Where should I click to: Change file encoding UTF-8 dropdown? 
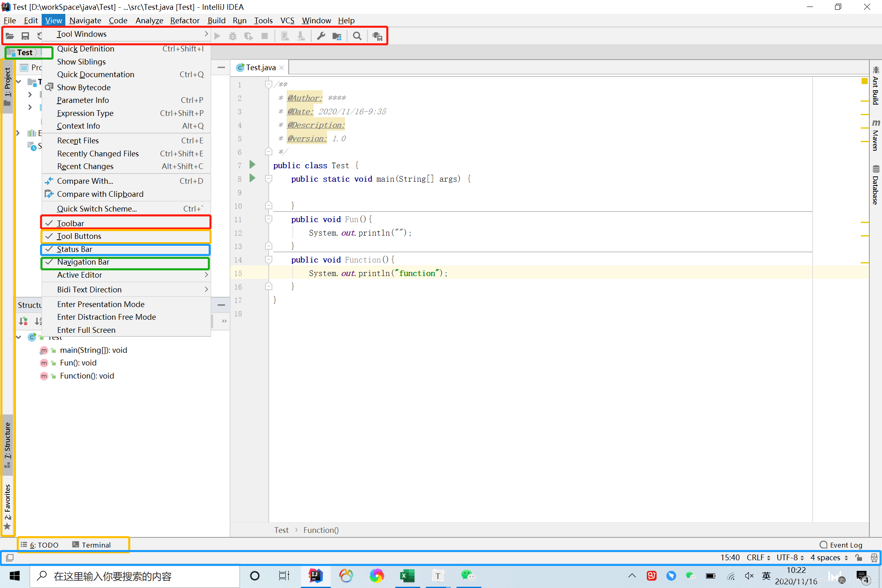pyautogui.click(x=790, y=557)
